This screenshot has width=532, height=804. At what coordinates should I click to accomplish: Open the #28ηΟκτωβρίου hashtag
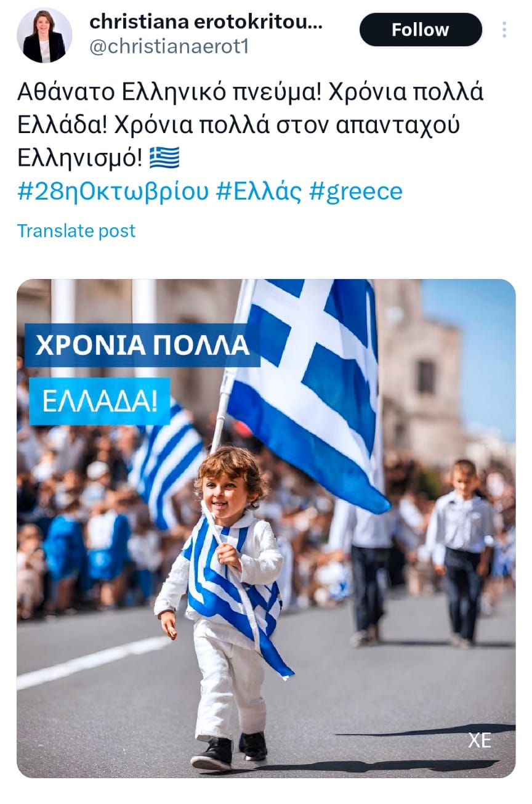tap(113, 191)
